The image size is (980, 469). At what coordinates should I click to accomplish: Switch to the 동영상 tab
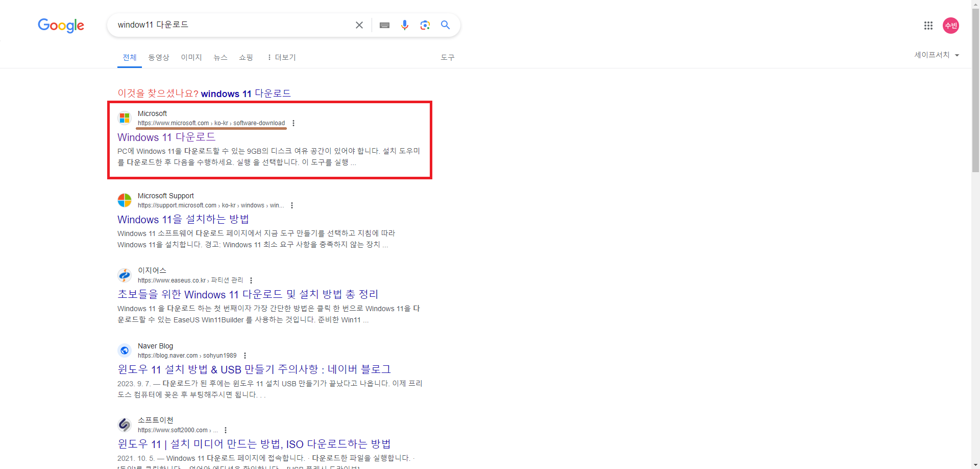pyautogui.click(x=159, y=57)
